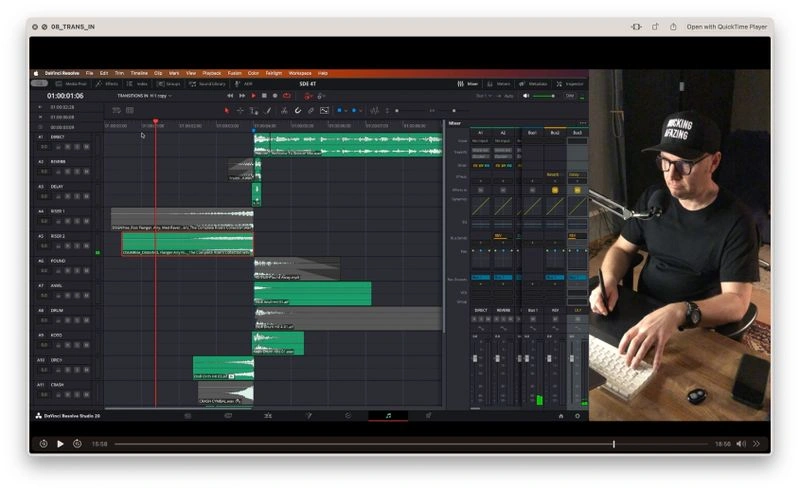The width and height of the screenshot is (800, 491).
Task: Select the ANVIL track green clip
Action: tap(313, 293)
